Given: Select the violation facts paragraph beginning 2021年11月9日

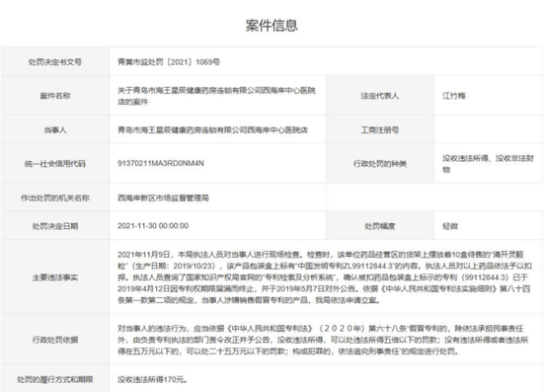Looking at the screenshot, I should click(325, 277).
